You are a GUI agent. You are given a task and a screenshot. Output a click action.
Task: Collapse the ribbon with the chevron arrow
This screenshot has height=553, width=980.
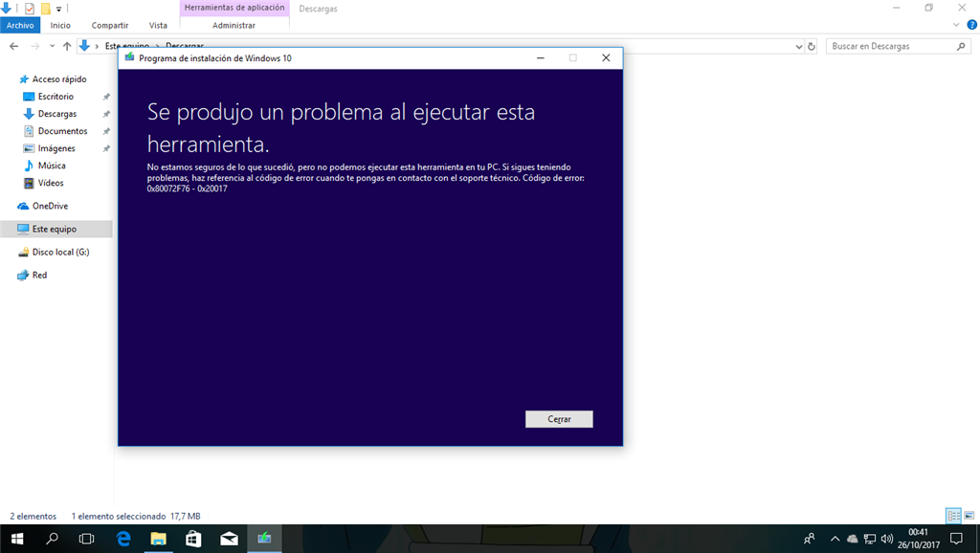point(956,25)
